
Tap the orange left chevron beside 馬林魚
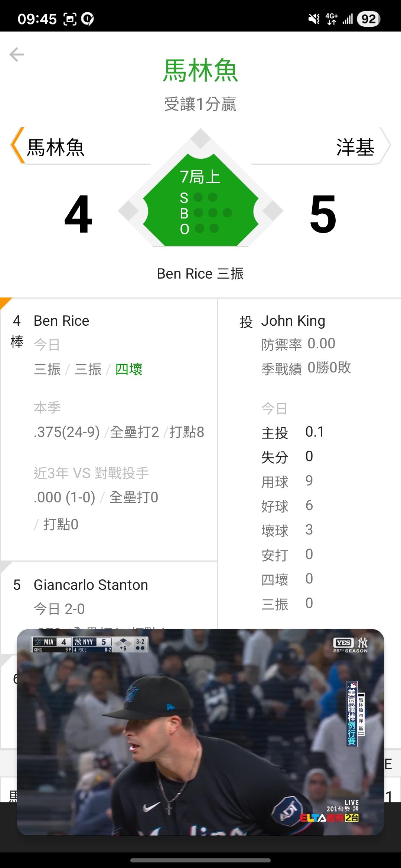pos(17,145)
